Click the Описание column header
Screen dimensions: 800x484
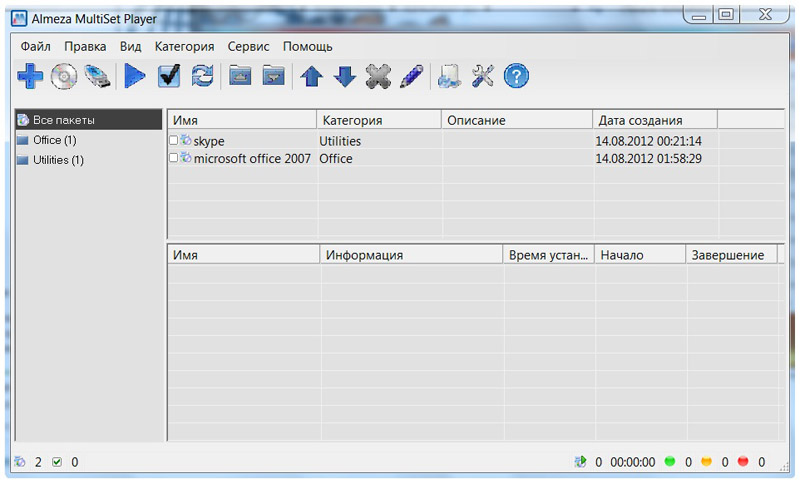tap(516, 120)
